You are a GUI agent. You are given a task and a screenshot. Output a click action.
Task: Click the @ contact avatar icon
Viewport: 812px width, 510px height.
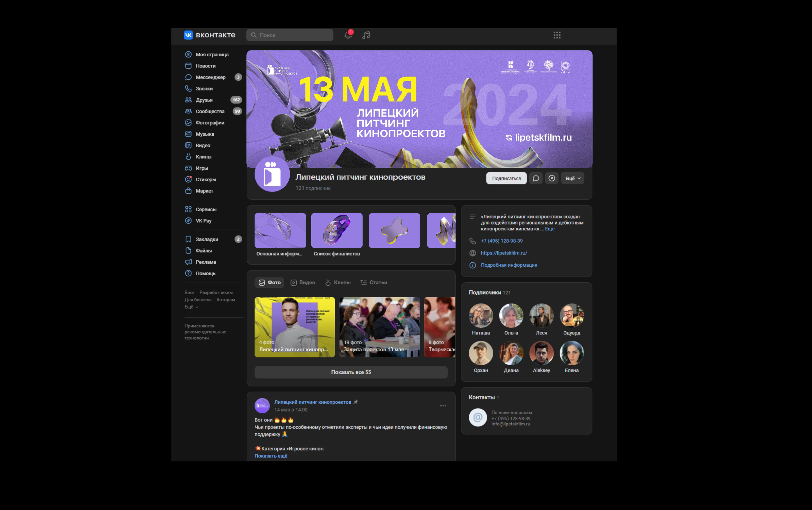coord(478,418)
